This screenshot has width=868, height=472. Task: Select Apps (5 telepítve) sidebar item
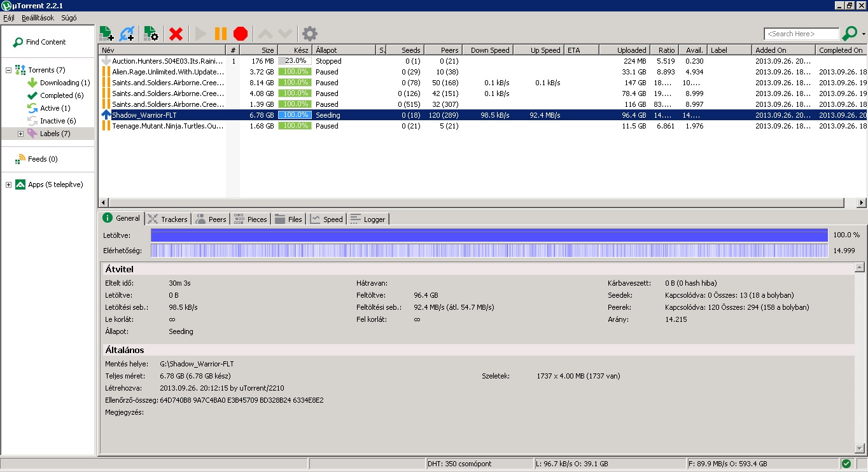point(49,184)
